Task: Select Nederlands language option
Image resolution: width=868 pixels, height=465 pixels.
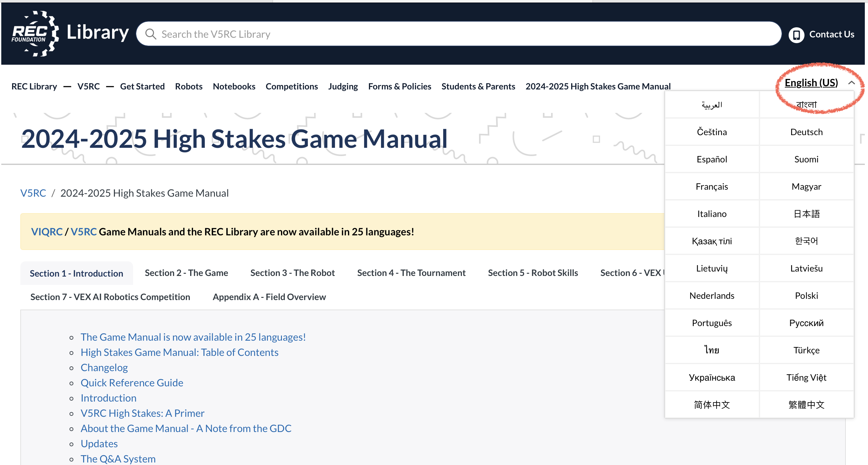Action: (712, 296)
